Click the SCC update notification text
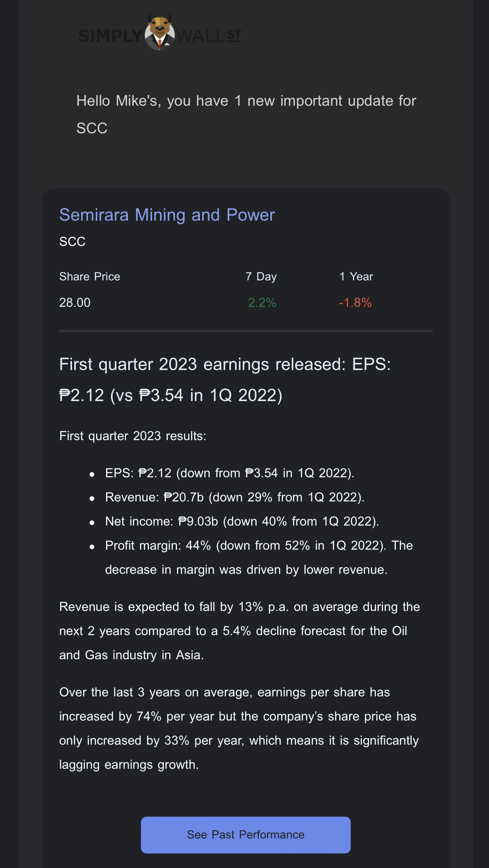489x868 pixels. point(246,113)
